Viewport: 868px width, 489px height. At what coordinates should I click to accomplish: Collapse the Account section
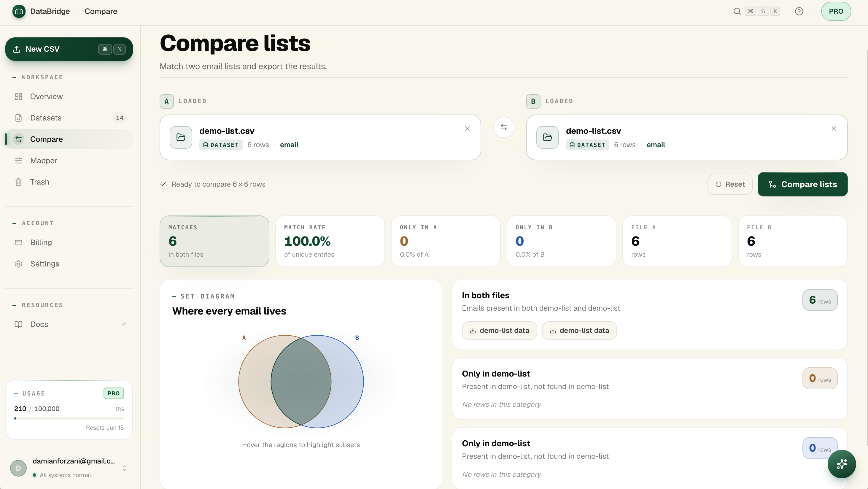click(x=33, y=223)
